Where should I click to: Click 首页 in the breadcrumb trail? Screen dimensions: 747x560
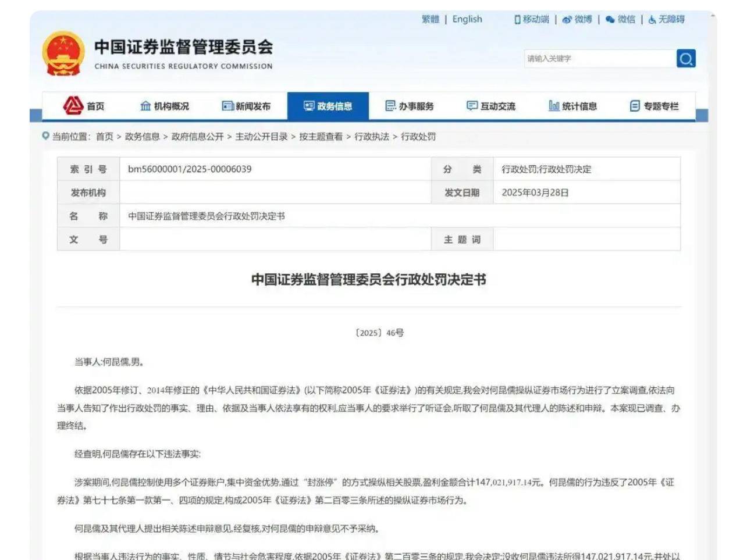click(x=105, y=136)
